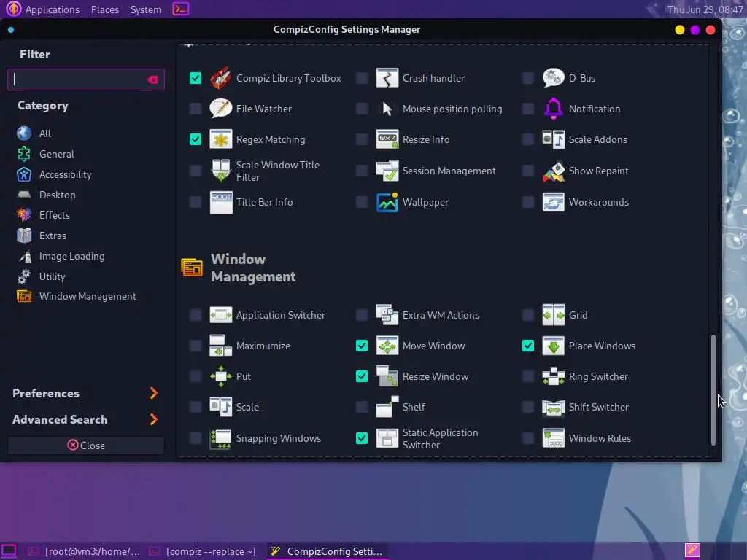Open the Shelf plugin icon
The height and width of the screenshot is (560, 747).
387,407
